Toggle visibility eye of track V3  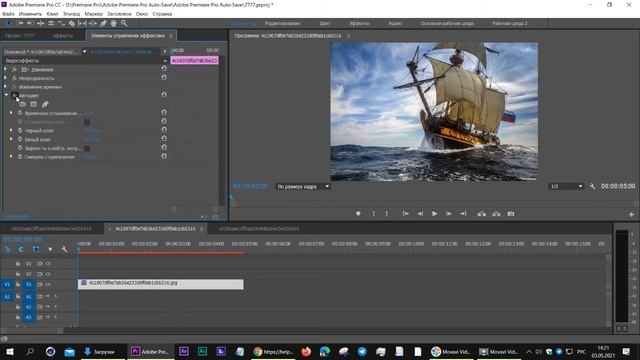[48, 264]
